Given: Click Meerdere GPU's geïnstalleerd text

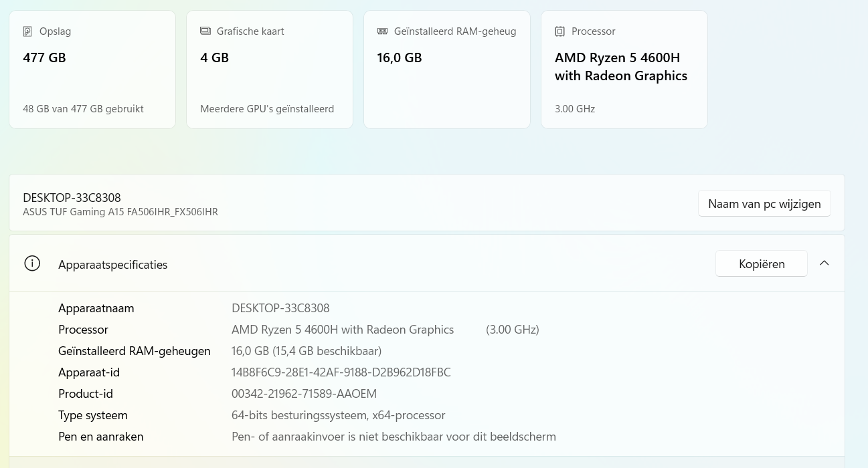Looking at the screenshot, I should tap(267, 109).
